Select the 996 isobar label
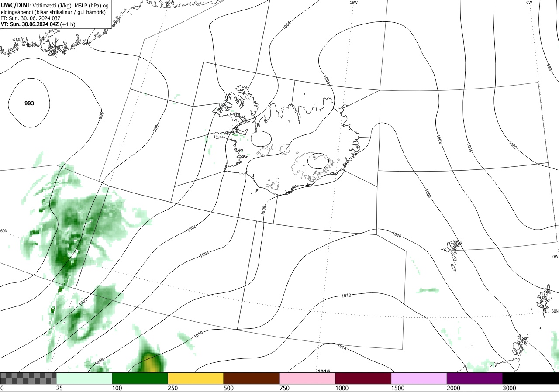 coord(101,115)
